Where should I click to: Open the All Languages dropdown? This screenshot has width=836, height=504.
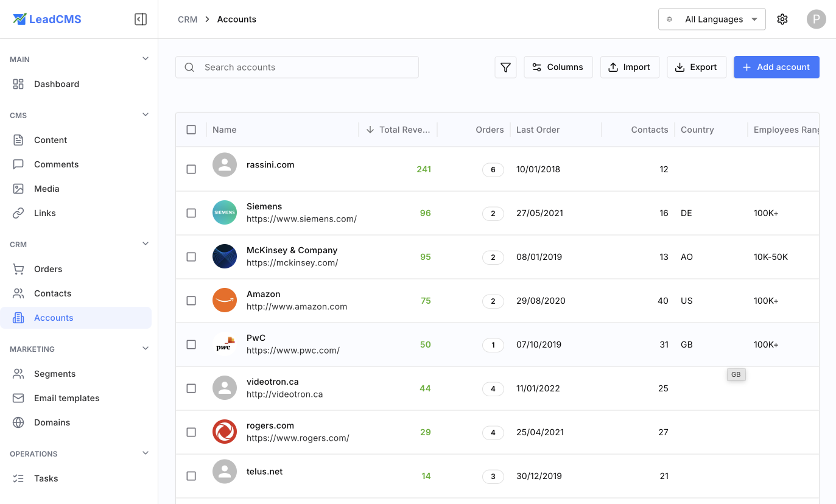[x=711, y=19]
